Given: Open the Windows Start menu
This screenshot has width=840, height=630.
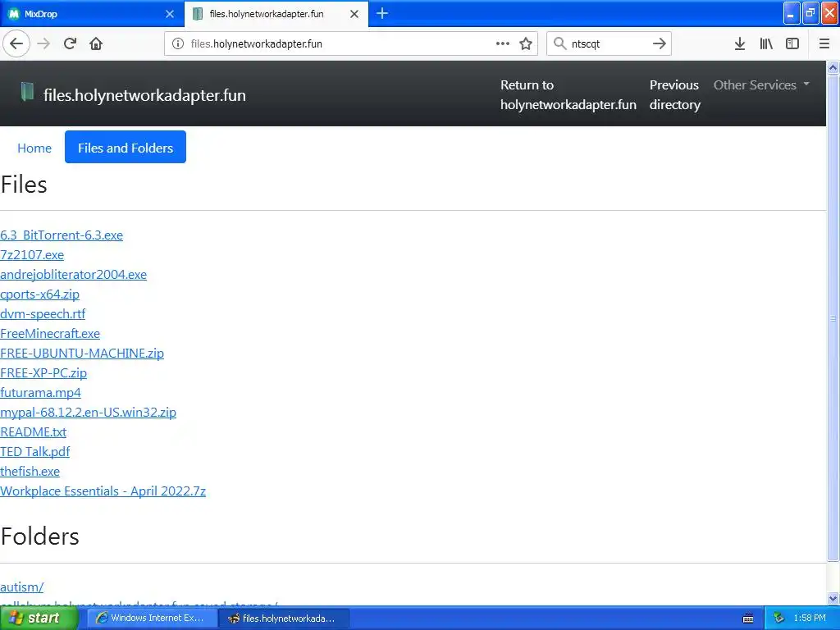Looking at the screenshot, I should point(39,619).
